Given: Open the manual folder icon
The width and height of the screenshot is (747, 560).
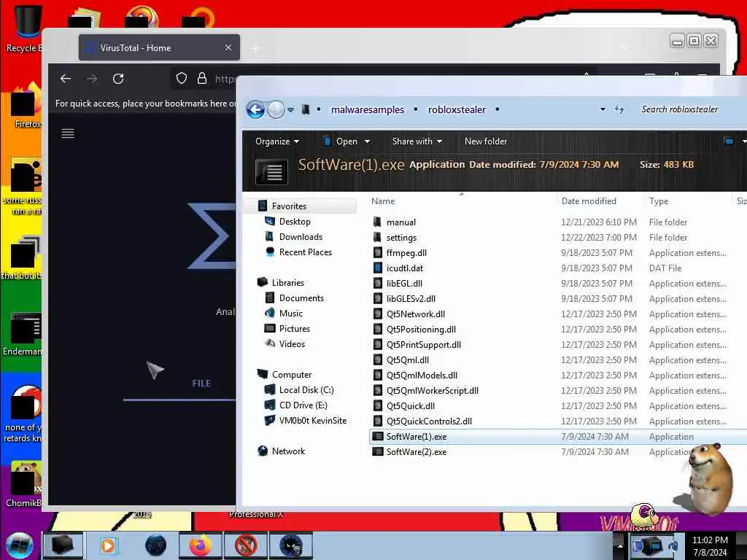Looking at the screenshot, I should click(377, 222).
